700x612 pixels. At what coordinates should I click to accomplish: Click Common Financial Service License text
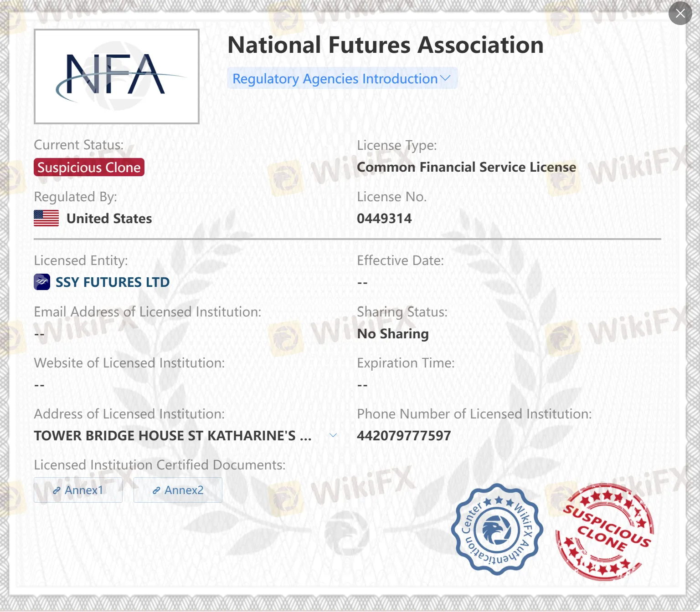pos(466,167)
